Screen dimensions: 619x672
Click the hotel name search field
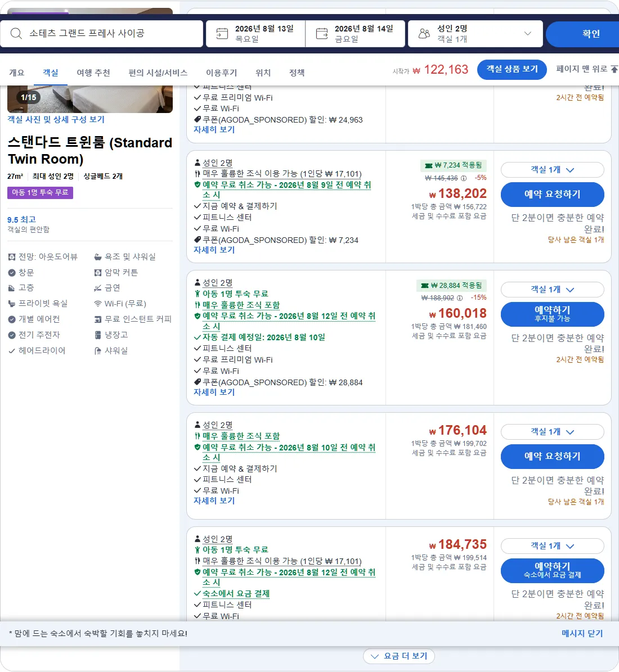(x=102, y=33)
